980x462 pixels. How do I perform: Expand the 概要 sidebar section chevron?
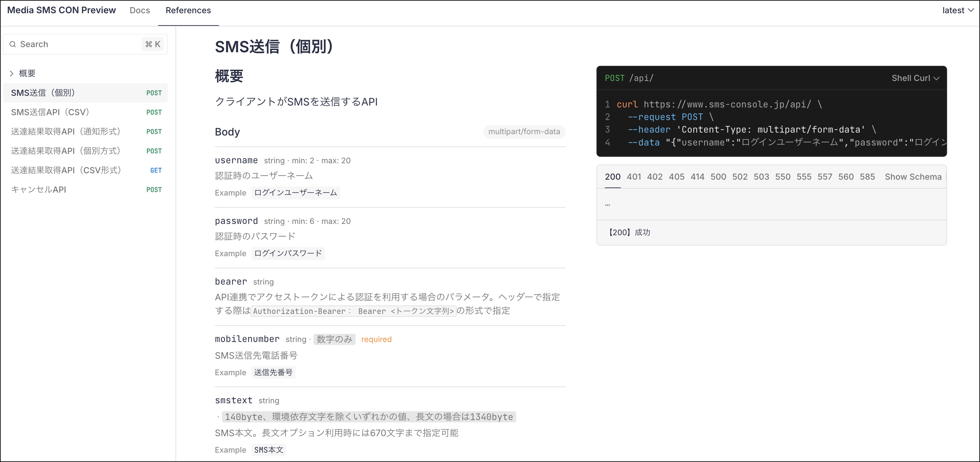click(x=11, y=74)
